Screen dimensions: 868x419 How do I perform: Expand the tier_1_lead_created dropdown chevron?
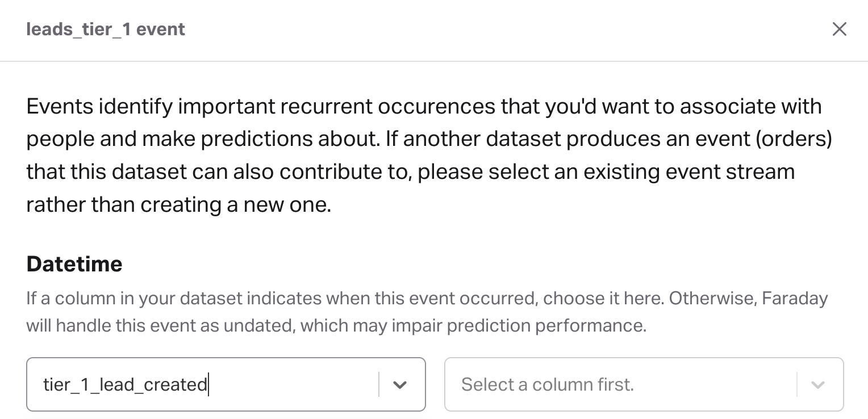tap(400, 385)
